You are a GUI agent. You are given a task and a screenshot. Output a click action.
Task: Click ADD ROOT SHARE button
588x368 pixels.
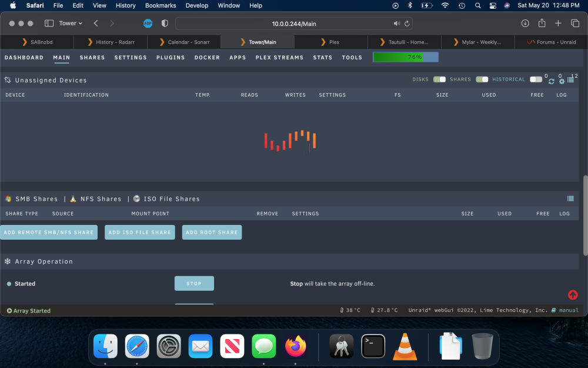212,233
